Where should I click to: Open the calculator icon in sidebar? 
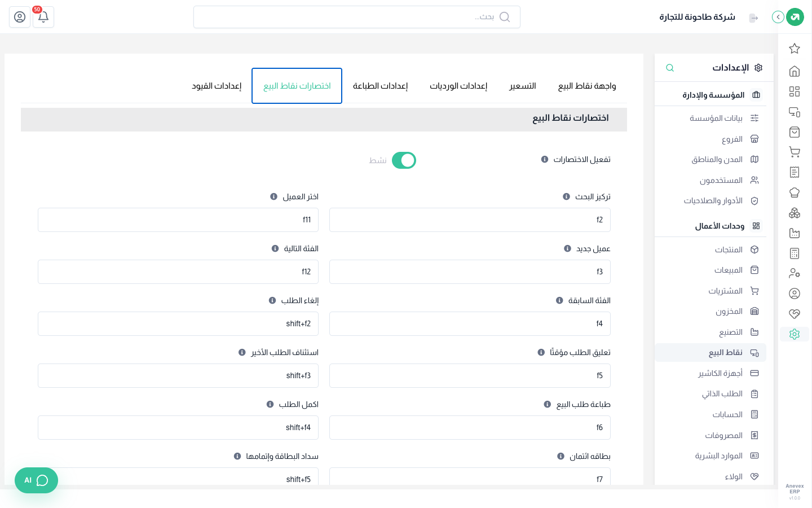click(x=795, y=253)
